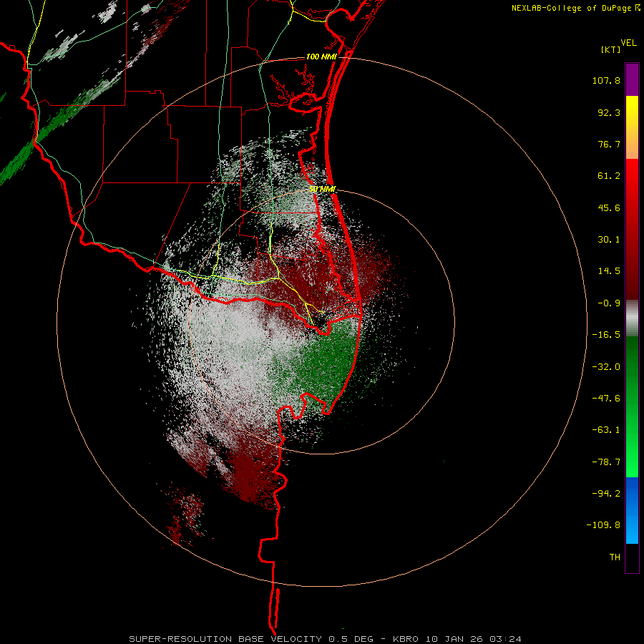Image resolution: width=644 pixels, height=644 pixels.
Task: Select the -47.6 legend value
Action: click(x=606, y=399)
